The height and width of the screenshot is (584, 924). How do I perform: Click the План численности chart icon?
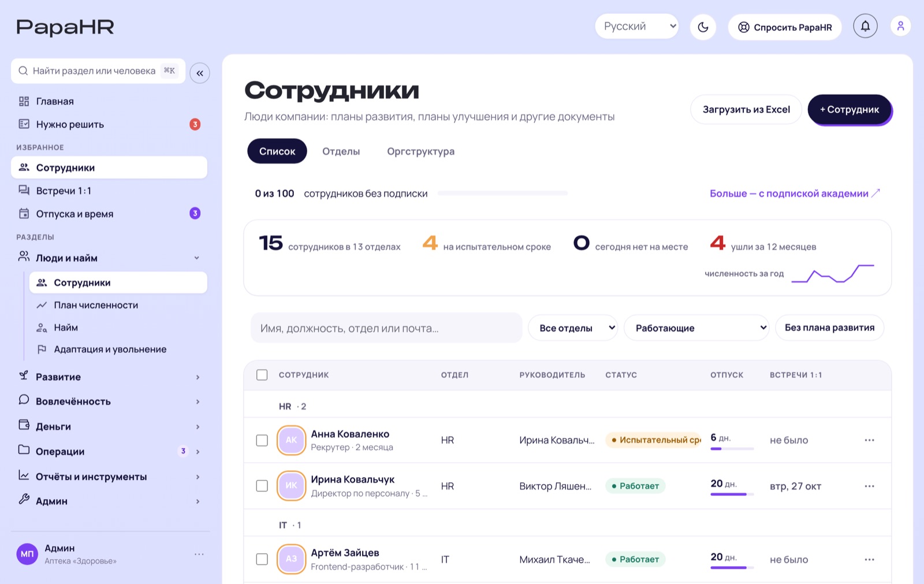point(42,305)
